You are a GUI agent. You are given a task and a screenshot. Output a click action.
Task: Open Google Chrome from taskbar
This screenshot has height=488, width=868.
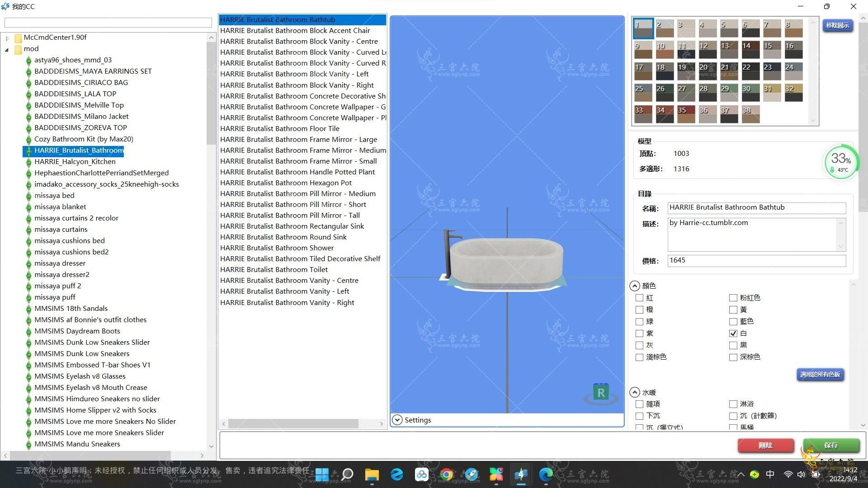coord(446,474)
